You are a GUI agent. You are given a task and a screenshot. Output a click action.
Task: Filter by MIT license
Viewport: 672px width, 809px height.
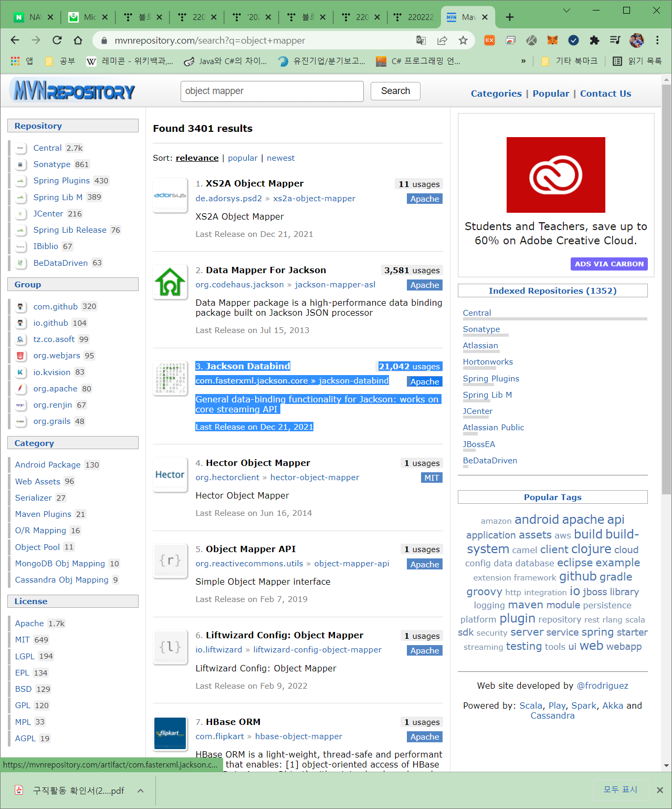(x=22, y=640)
